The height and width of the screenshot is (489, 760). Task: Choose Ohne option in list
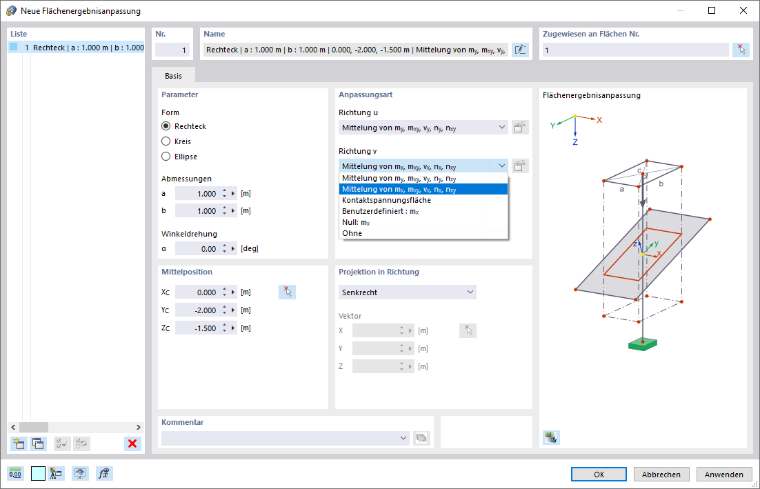click(x=423, y=233)
